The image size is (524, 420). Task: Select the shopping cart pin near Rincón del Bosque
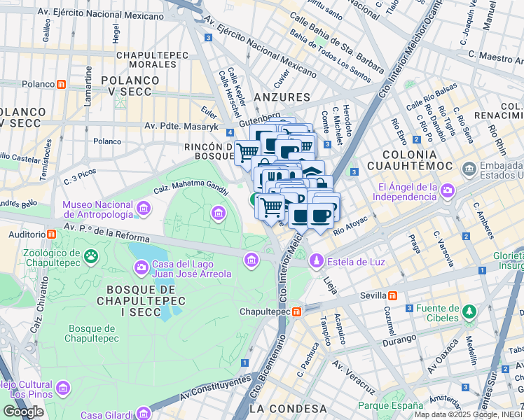[248, 150]
